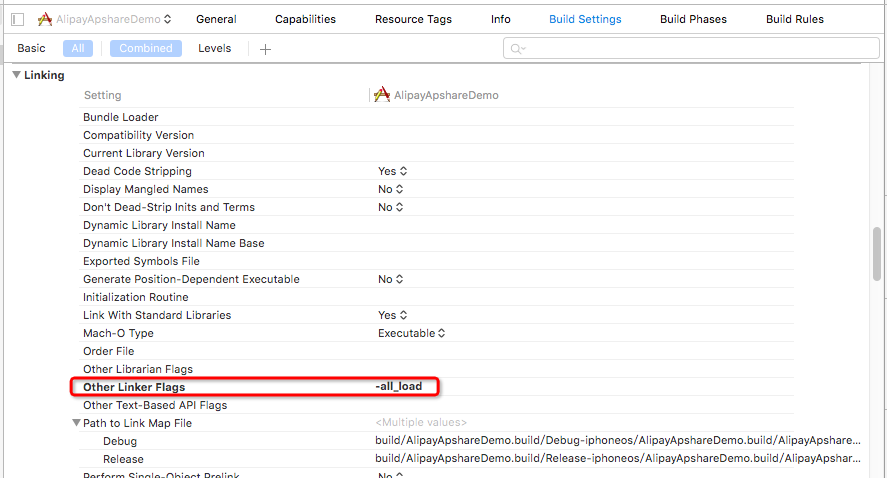Select the Other Linker Flags setting
This screenshot has height=478, width=887.
pyautogui.click(x=134, y=387)
